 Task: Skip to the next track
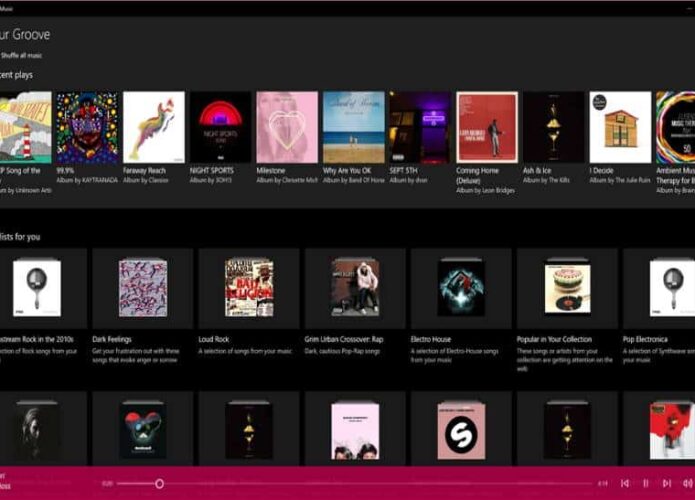[667, 483]
